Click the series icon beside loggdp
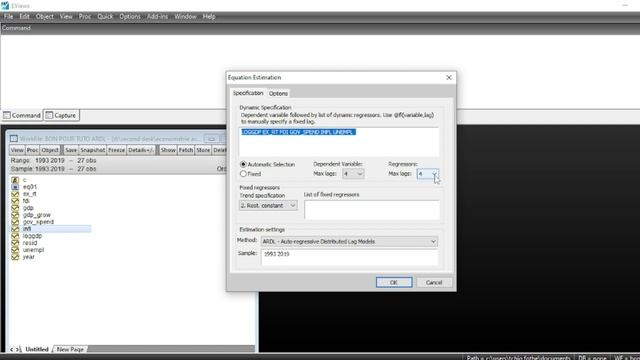640x360 pixels. [x=15, y=236]
